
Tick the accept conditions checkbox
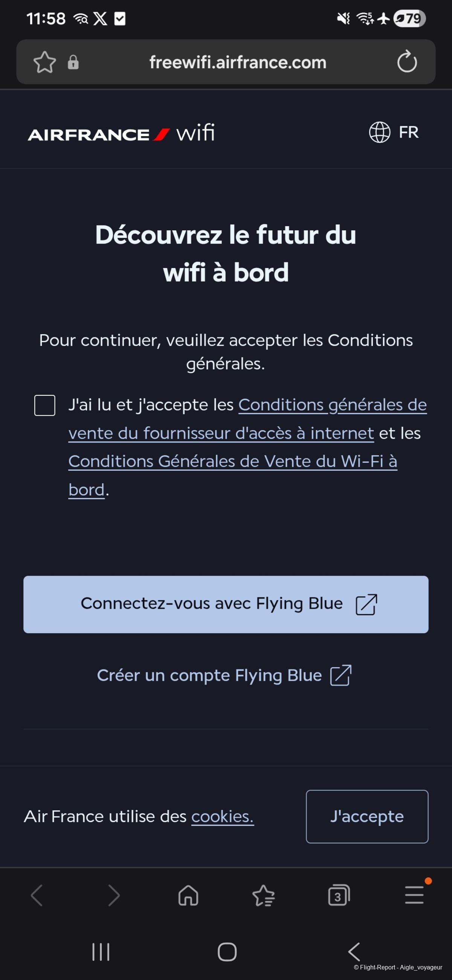(x=45, y=405)
